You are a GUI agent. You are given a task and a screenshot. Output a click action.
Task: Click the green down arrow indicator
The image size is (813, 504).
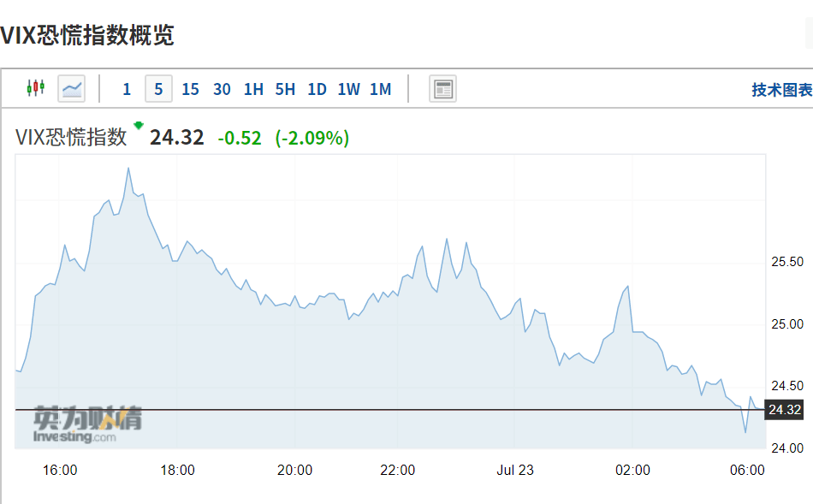[x=139, y=125]
